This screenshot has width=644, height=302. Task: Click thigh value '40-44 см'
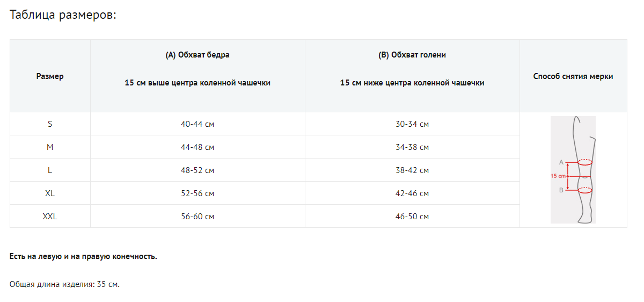(197, 124)
